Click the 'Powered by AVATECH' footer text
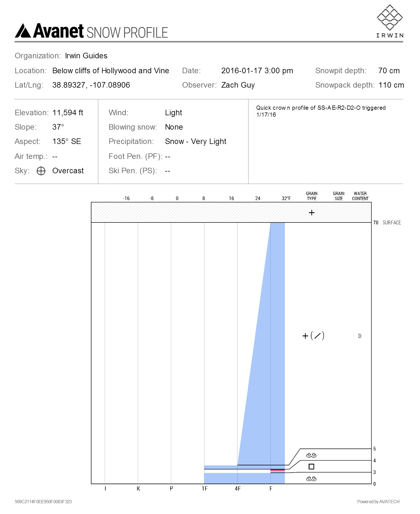420x514 pixels. (x=378, y=502)
